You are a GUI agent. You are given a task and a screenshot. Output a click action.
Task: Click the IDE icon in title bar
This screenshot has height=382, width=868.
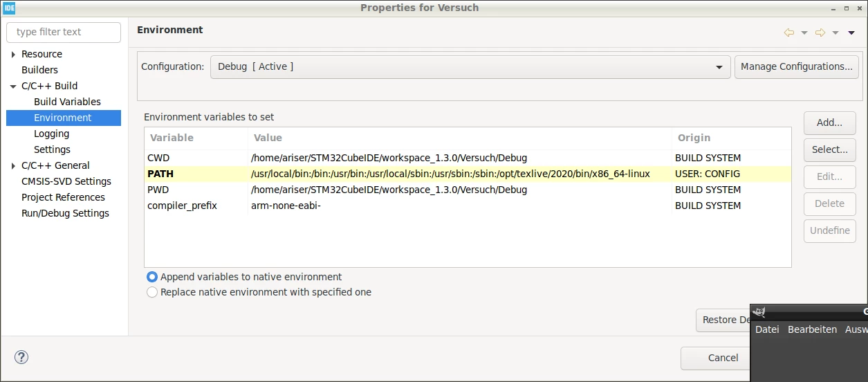coord(9,8)
